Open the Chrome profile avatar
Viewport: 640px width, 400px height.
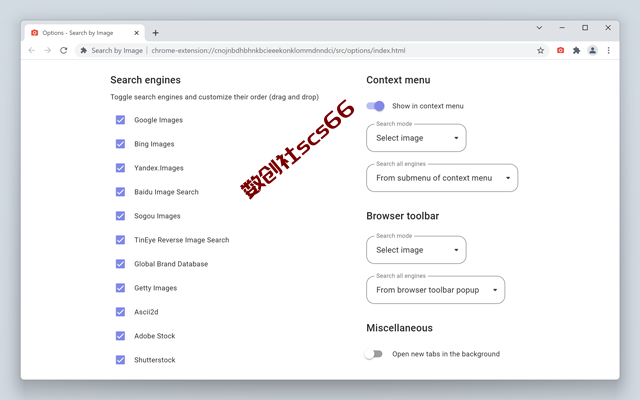point(592,50)
